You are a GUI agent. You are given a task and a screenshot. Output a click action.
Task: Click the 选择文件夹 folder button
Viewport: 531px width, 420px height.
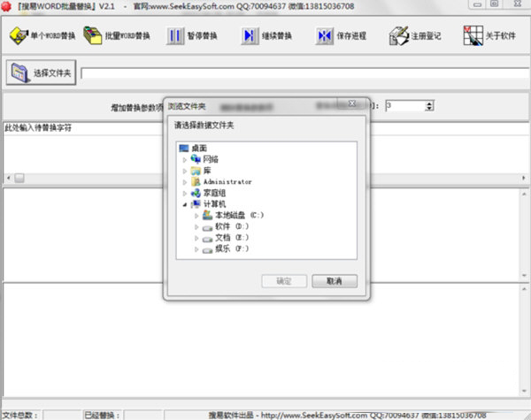(x=41, y=73)
